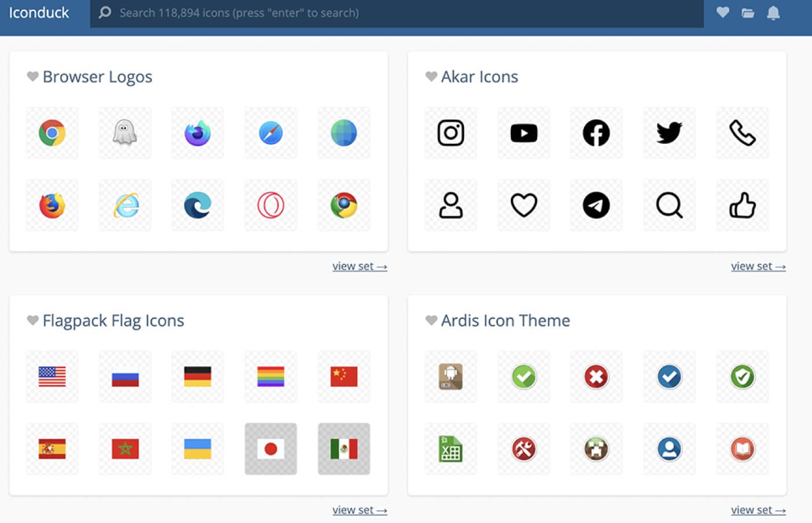The height and width of the screenshot is (523, 812).
Task: Favorite the Akar Icons set heart
Action: tap(431, 77)
